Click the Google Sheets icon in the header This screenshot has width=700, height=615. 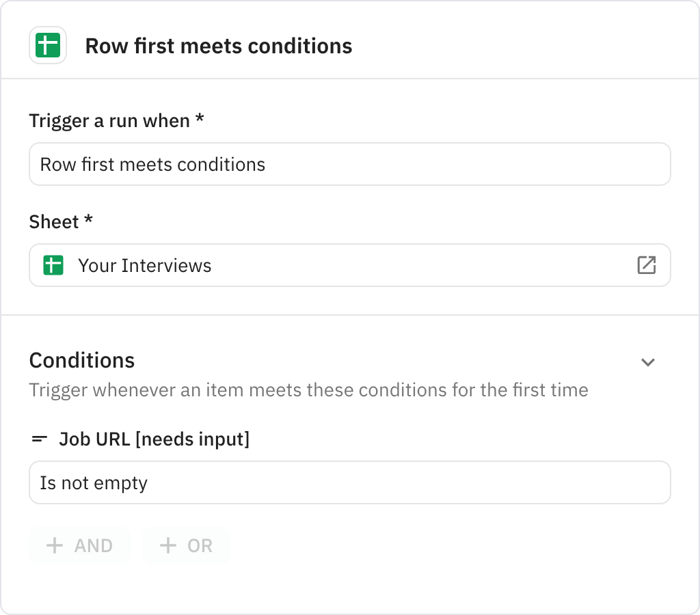(48, 45)
